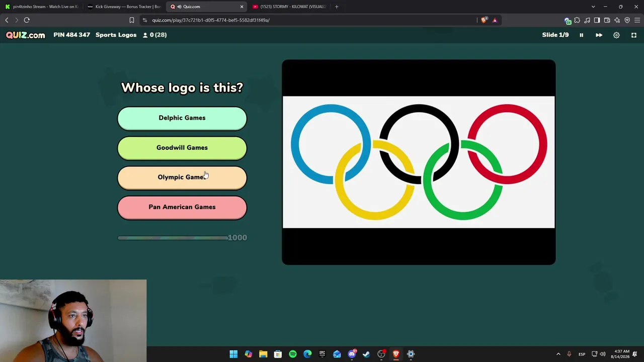Expand the tab search dropdown arrow
644x362 pixels.
[593, 7]
